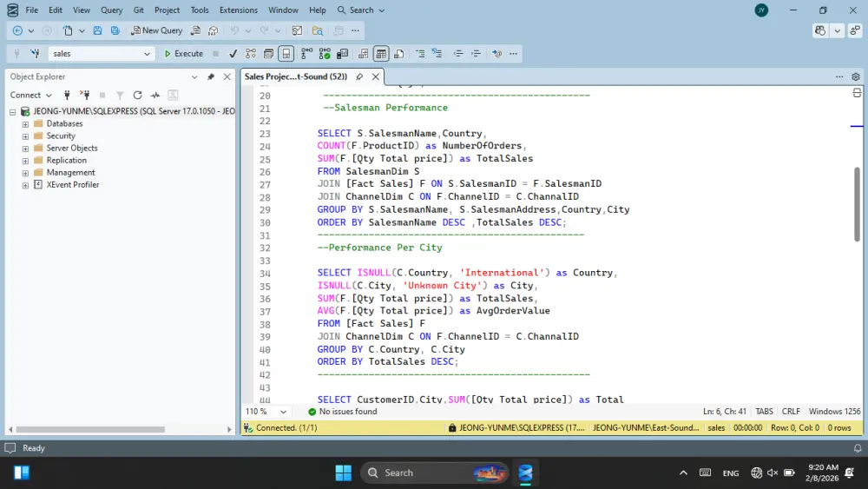Collapse the JEONG-YUNME\SQLEXPRESS server node

pos(12,112)
